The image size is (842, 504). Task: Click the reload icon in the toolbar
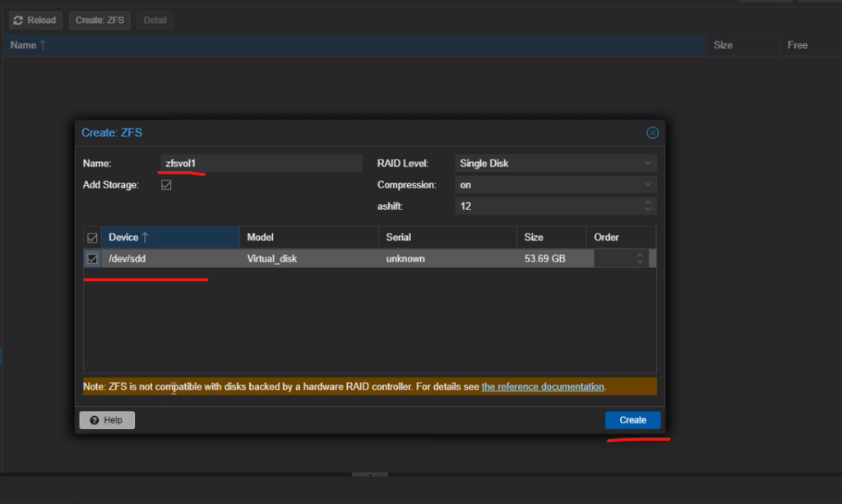(18, 21)
